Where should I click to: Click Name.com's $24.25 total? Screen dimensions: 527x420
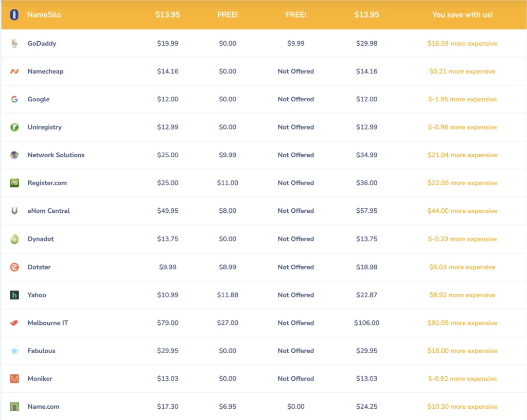click(366, 407)
